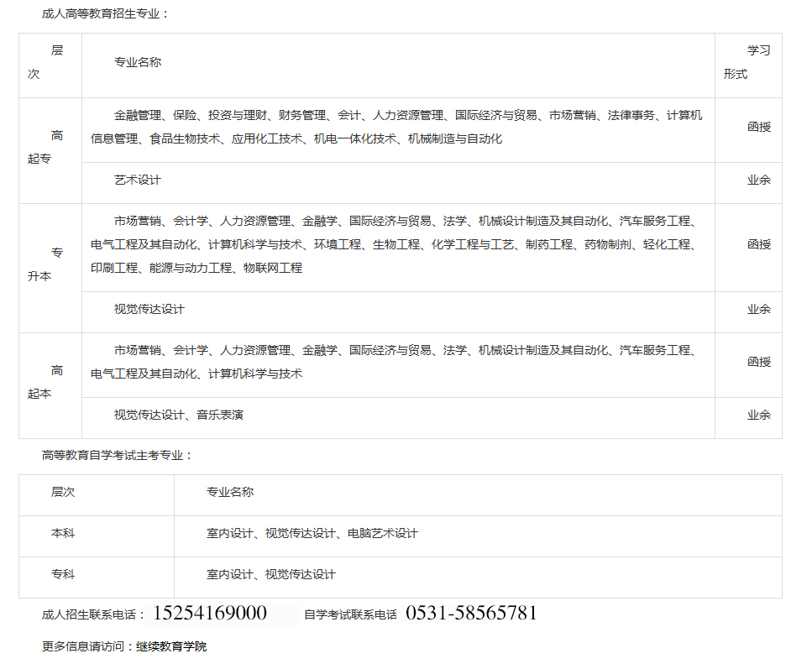Screen dimensions: 812x669
Task: Click the 高起专 level cell
Action: click(x=50, y=151)
